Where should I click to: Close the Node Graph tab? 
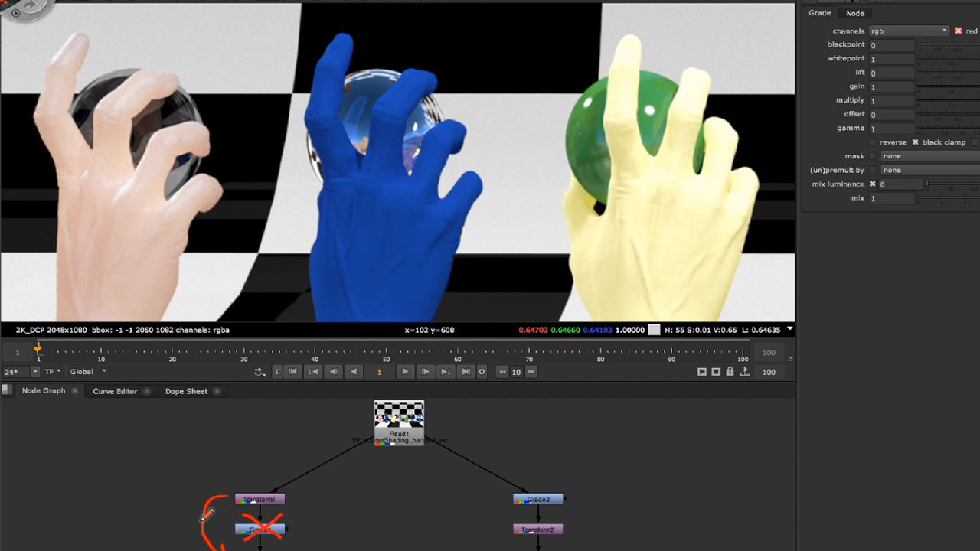(75, 391)
